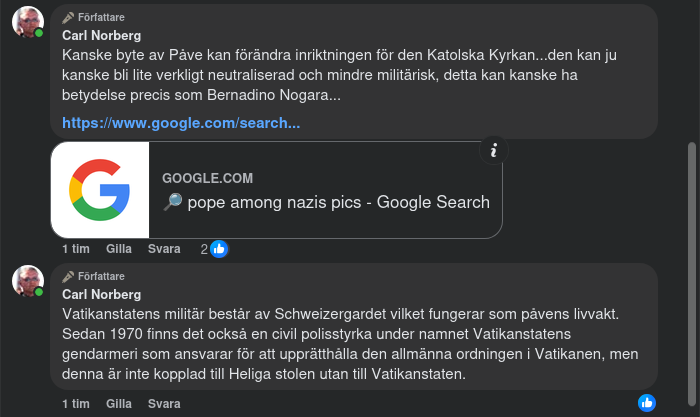Click the Författare pencil badge on the first comment

pos(68,18)
